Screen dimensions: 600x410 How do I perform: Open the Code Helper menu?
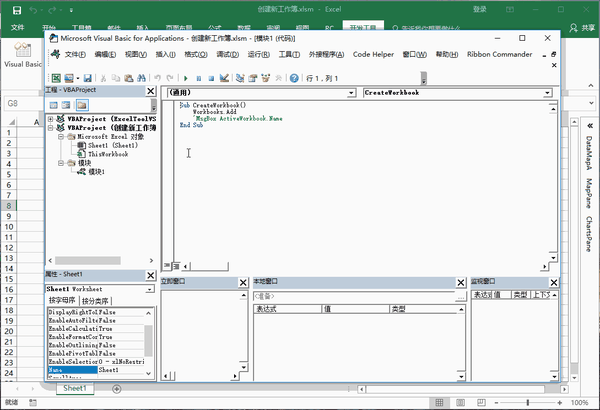click(x=376, y=53)
